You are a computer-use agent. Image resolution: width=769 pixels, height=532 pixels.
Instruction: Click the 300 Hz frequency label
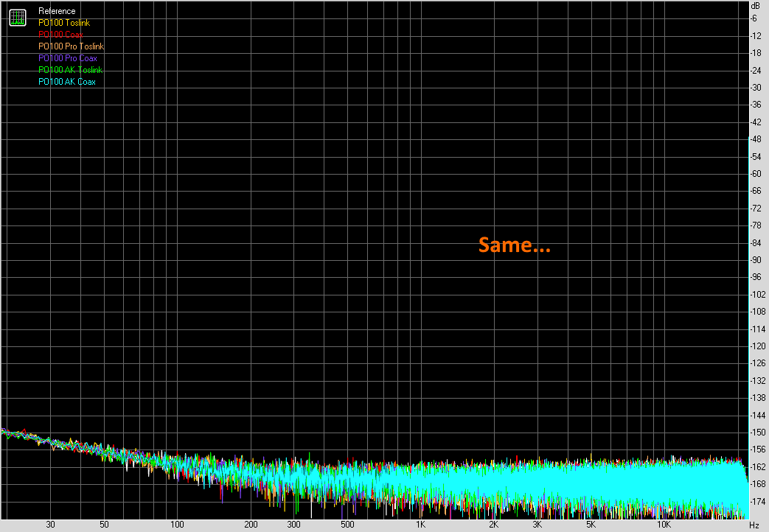click(x=293, y=525)
